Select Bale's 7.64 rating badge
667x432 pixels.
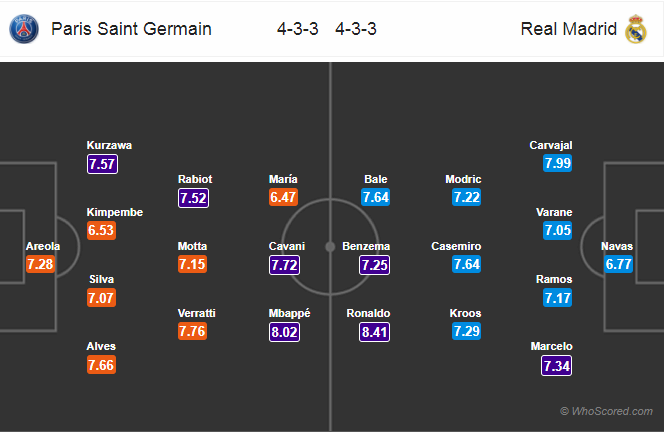click(376, 197)
